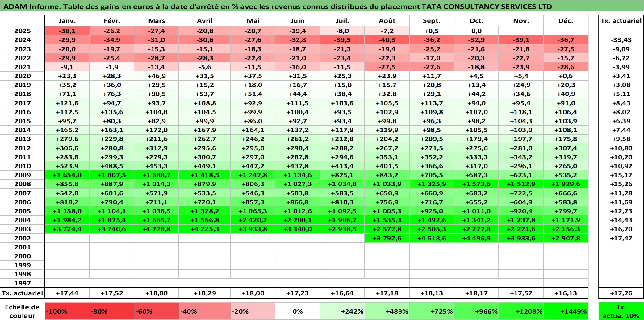The image size is (644, 320).
Task: Select cell +90,5 for March 2018
Action: 157,94
